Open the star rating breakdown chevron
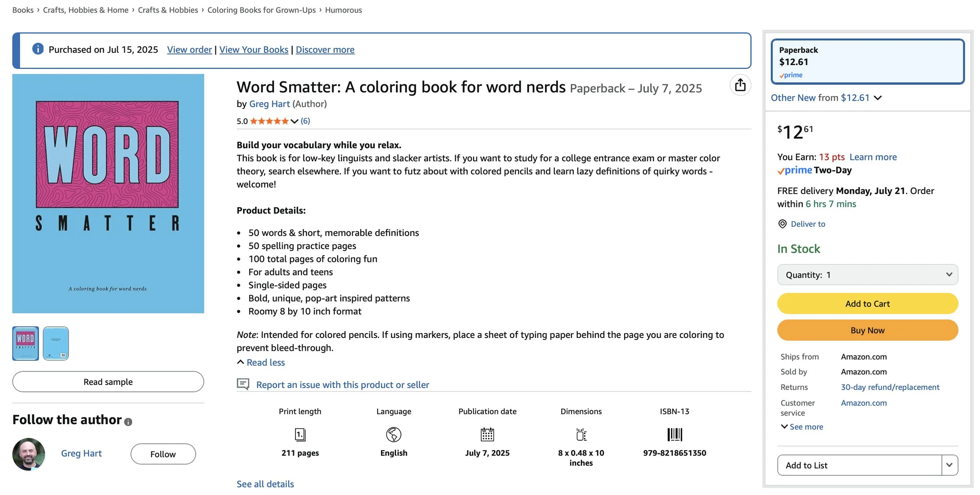The image size is (980, 495). tap(294, 121)
